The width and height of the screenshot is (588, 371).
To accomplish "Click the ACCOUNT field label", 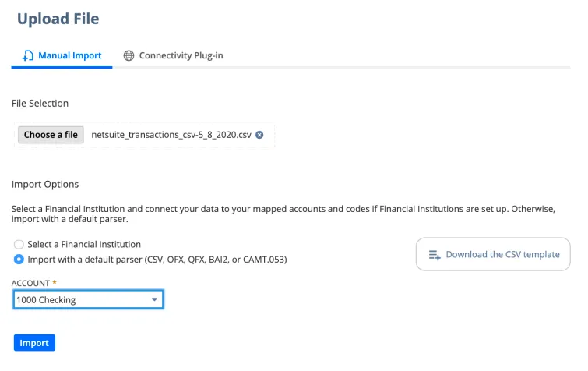I will point(30,283).
